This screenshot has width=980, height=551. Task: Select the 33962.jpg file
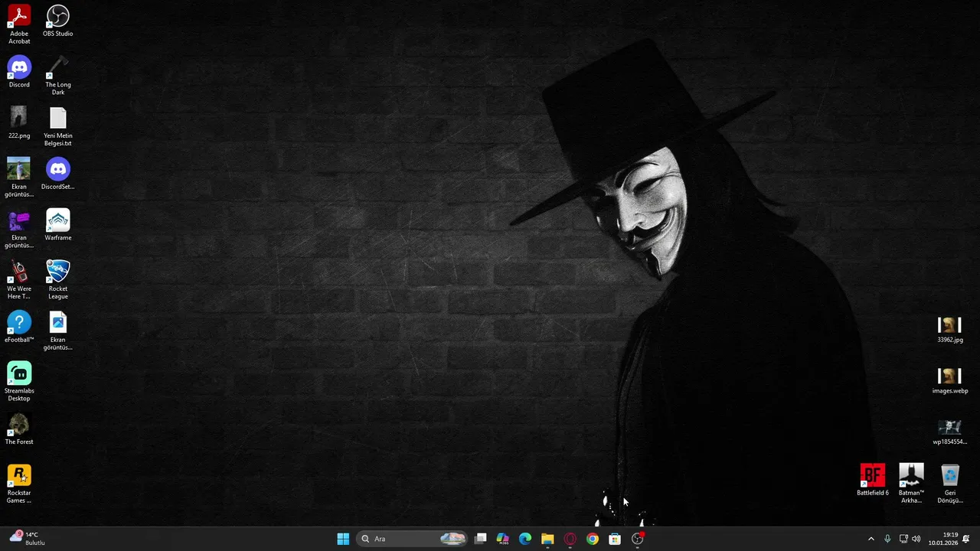950,330
